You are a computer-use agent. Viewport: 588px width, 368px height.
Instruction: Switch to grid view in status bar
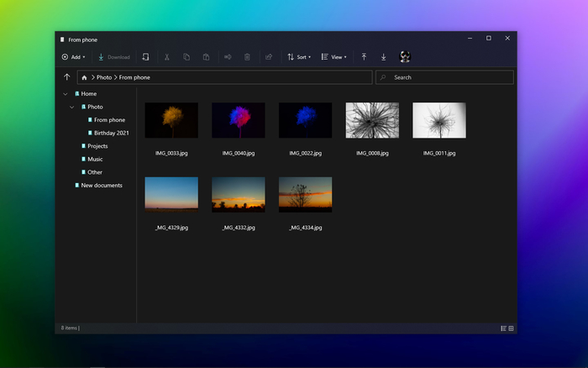point(511,329)
